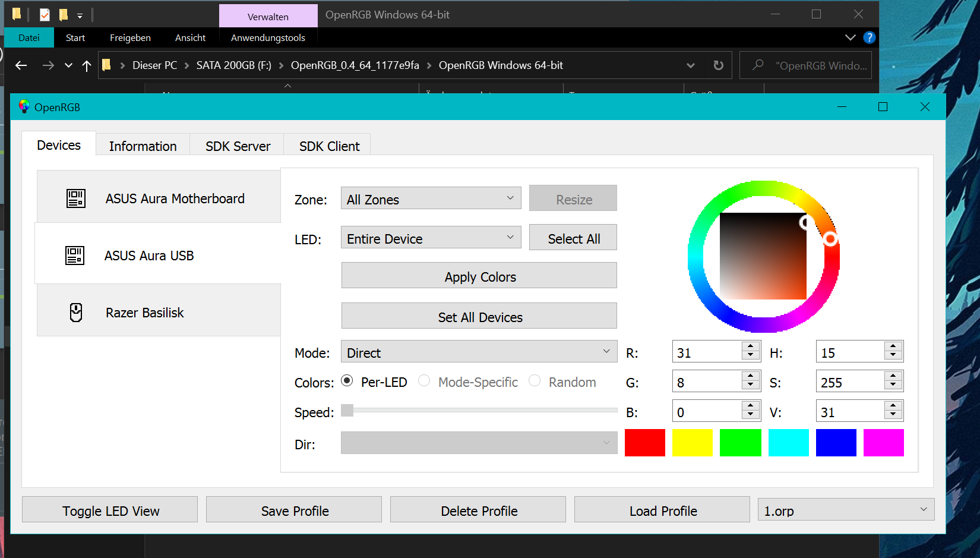Click the OpenRGB logo in the title bar
Screen dimensions: 980x558
[24, 107]
